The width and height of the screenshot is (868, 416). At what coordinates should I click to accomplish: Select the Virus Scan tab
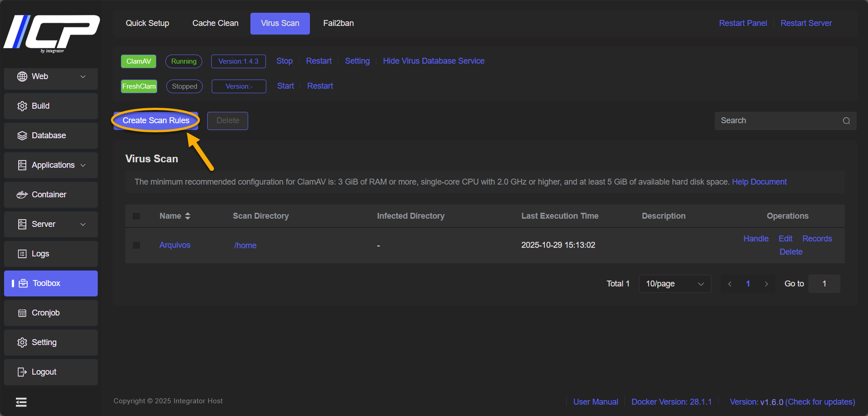[x=280, y=23]
